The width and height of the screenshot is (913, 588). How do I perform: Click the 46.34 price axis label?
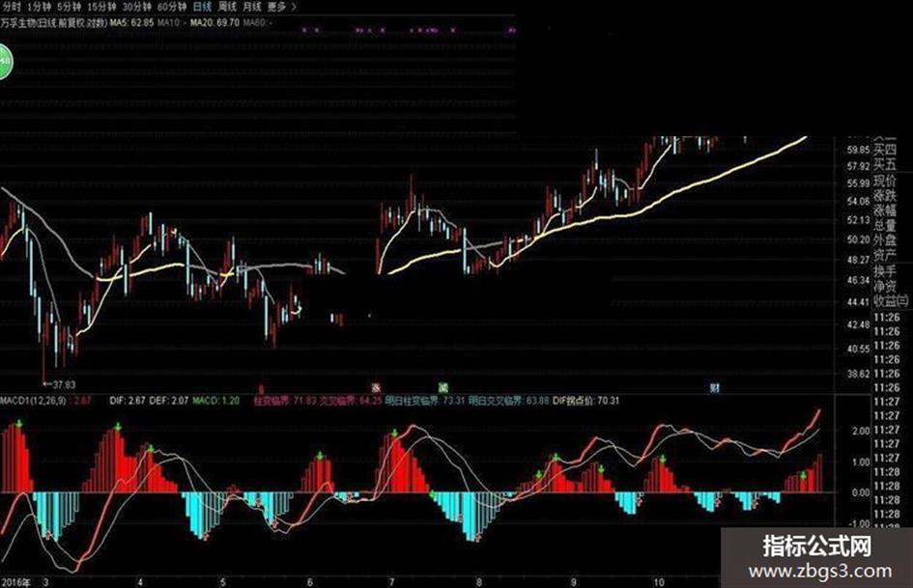(858, 280)
